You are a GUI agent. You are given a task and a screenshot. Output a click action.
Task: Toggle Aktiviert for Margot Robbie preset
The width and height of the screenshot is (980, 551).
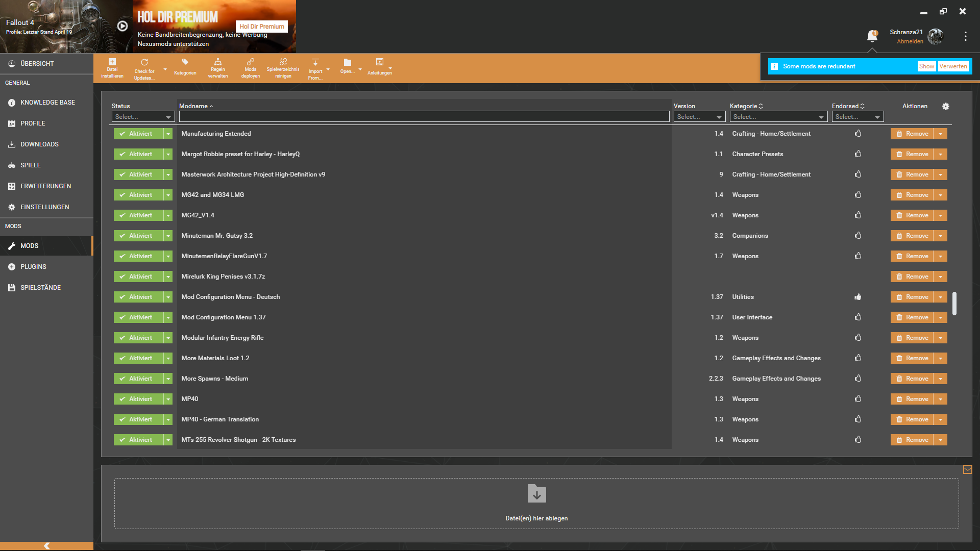pos(138,154)
